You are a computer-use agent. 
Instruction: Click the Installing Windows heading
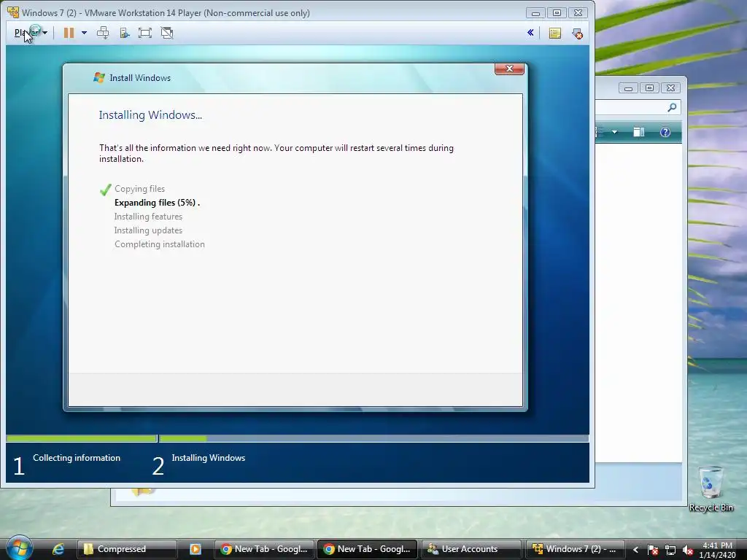coord(150,114)
